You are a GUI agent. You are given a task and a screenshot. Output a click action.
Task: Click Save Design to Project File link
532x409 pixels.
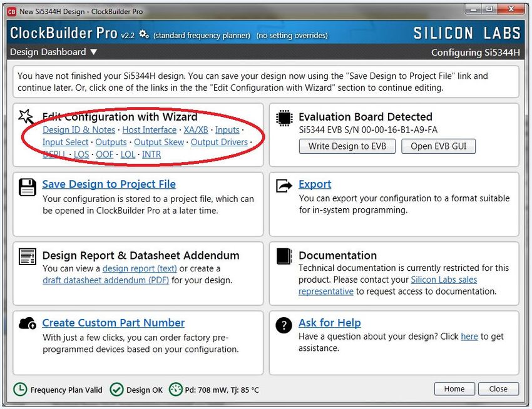[x=109, y=184]
